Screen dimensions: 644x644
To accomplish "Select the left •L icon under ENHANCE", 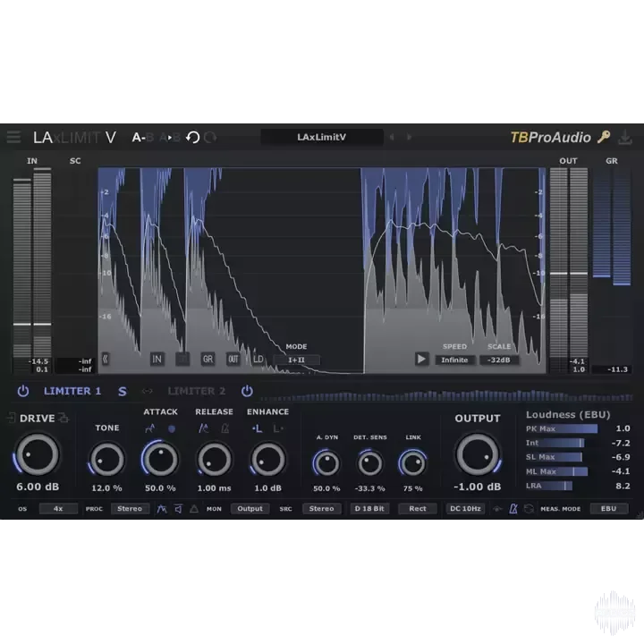I will click(257, 428).
